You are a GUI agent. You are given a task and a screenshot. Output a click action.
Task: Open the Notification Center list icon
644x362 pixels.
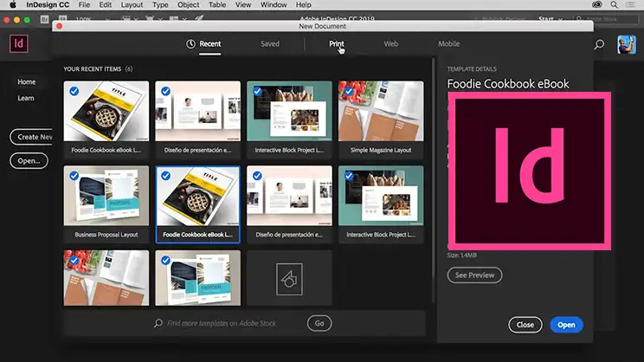click(630, 5)
